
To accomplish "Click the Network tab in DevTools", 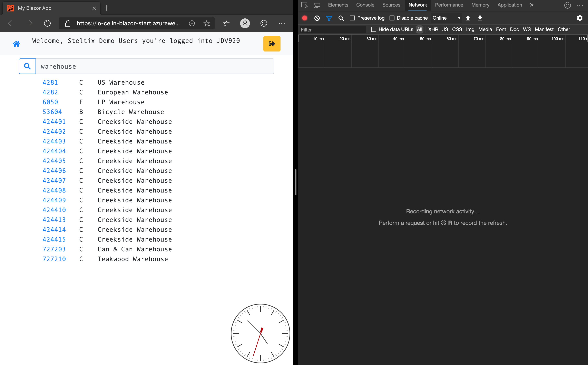I will (418, 5).
